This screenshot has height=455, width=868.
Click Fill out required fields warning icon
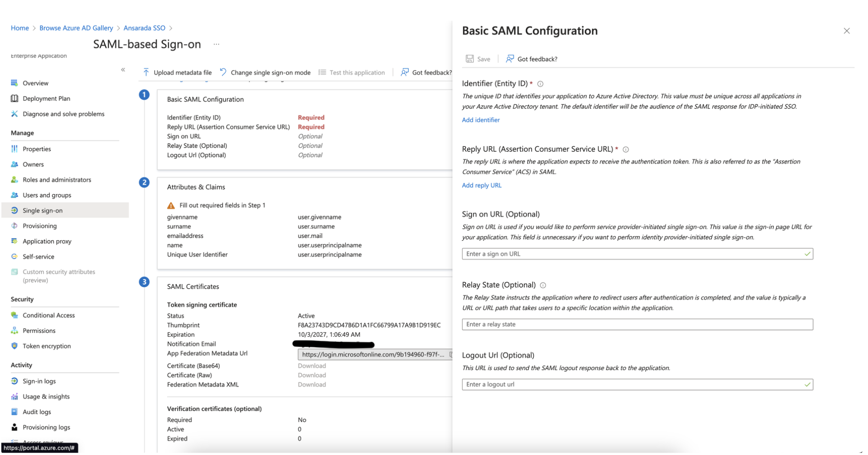[171, 205]
